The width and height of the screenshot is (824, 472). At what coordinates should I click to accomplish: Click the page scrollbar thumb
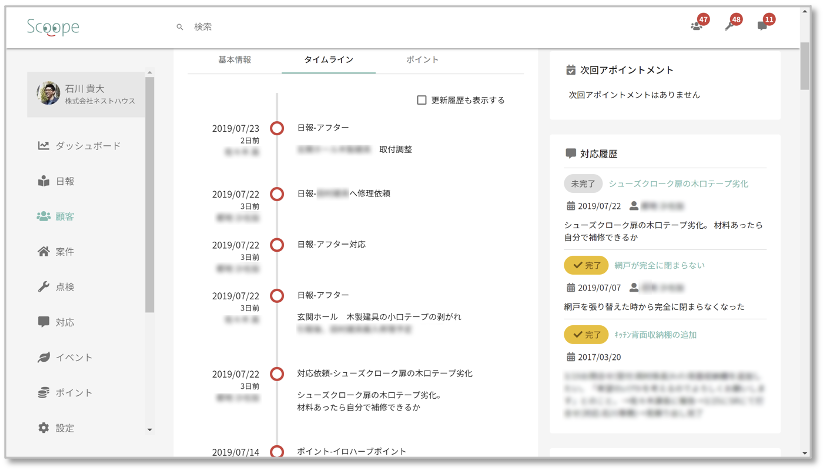[x=805, y=66]
